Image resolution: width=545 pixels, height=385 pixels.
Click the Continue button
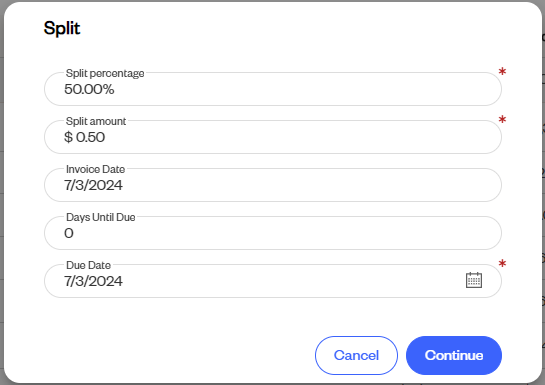[x=454, y=355]
